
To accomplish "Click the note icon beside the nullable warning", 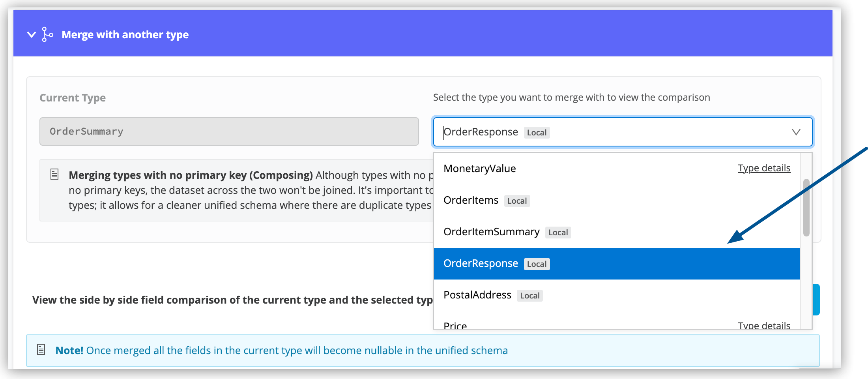I will tap(41, 350).
